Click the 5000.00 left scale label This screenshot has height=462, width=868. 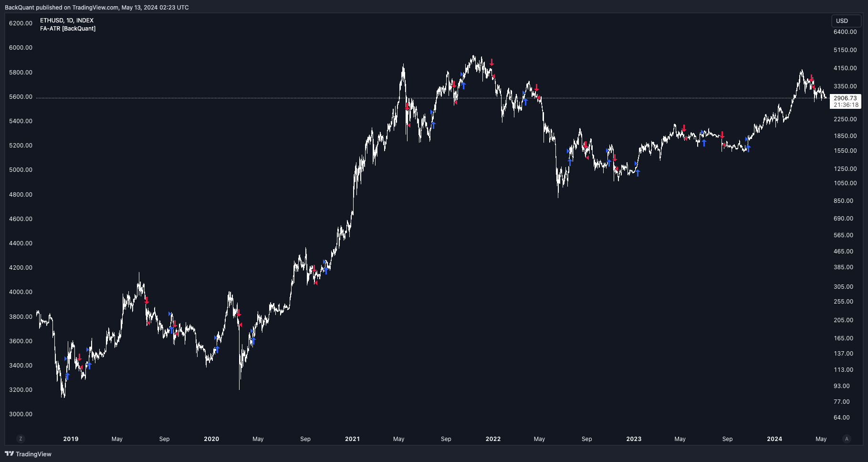21,170
